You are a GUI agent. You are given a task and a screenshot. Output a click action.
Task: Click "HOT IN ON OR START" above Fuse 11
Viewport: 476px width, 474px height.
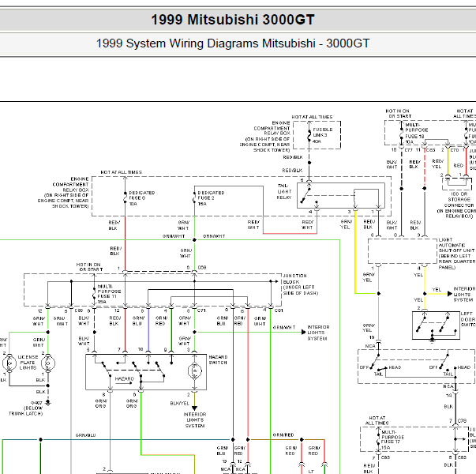89,267
